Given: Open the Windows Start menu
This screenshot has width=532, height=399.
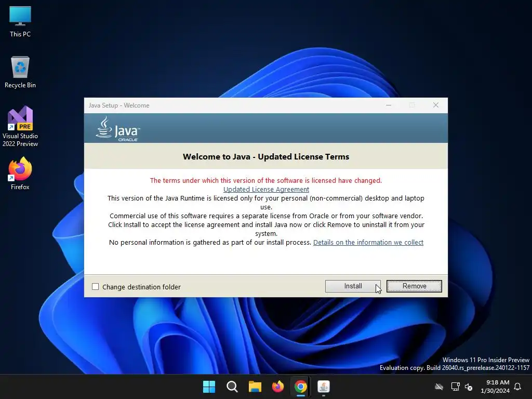Looking at the screenshot, I should click(x=209, y=387).
